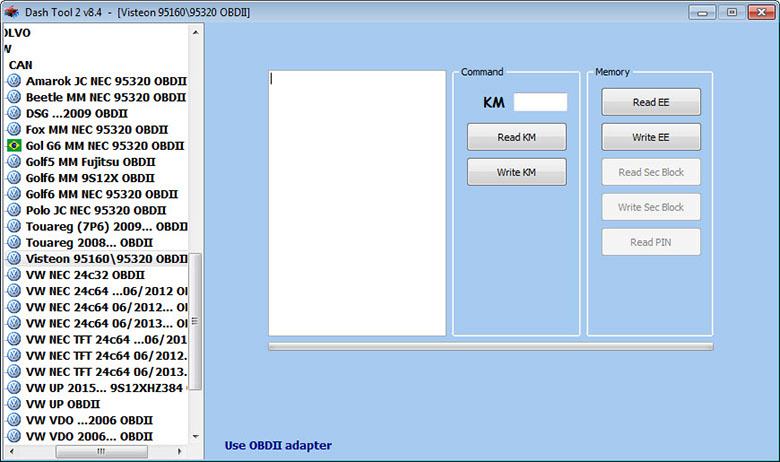
Task: Click the VW icon beside VW NEC TFT 24c64 06/2012.
Action: tap(14, 356)
